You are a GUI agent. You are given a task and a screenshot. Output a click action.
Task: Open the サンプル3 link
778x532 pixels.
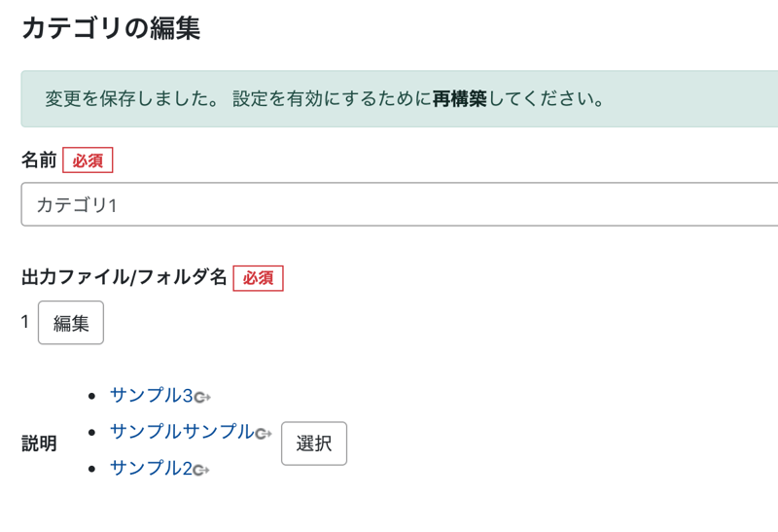152,395
